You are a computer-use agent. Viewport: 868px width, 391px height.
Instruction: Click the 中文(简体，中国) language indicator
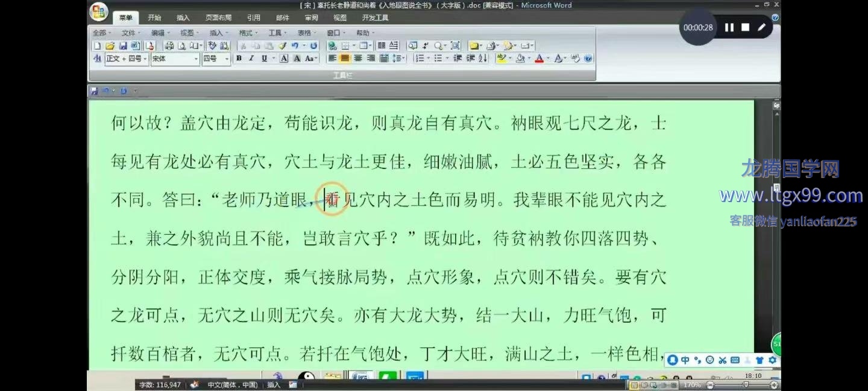point(232,384)
